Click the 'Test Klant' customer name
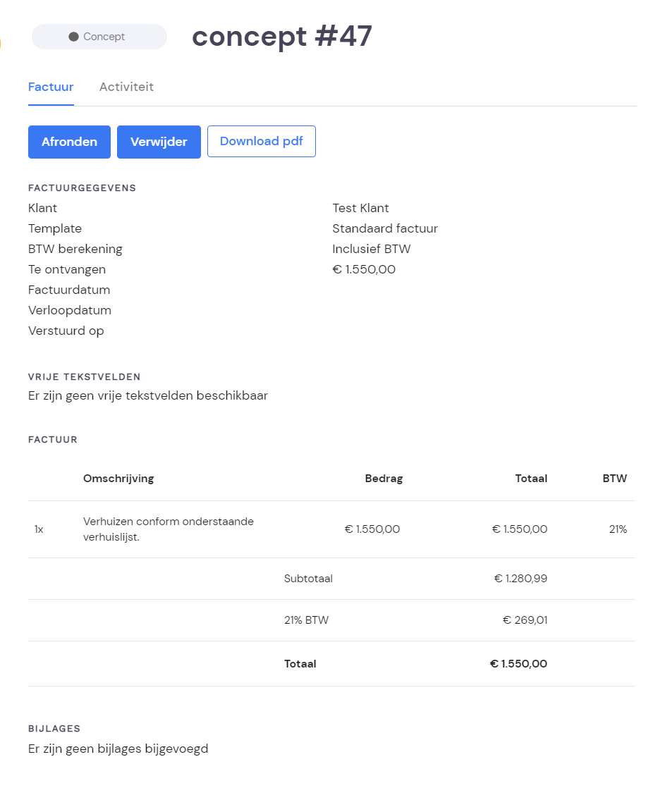This screenshot has height=812, width=665. 360,208
